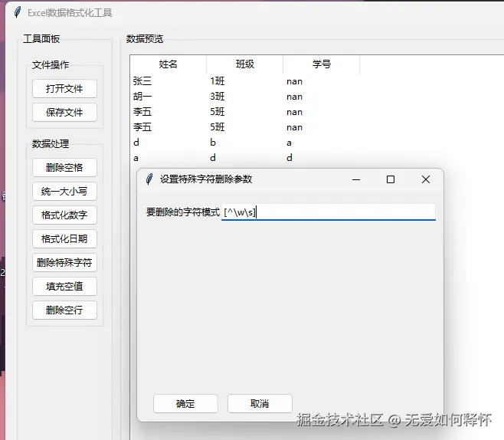Click 格式化数字 button
This screenshot has height=440, width=504.
[64, 215]
